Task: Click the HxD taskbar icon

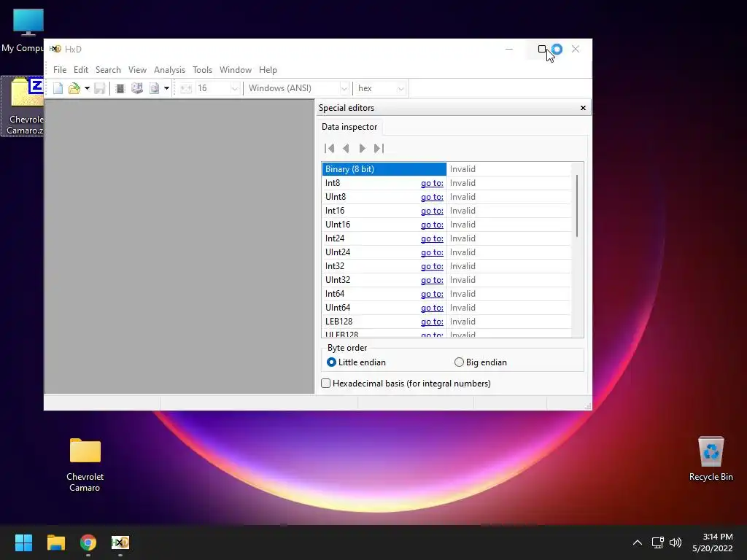Action: point(120,542)
